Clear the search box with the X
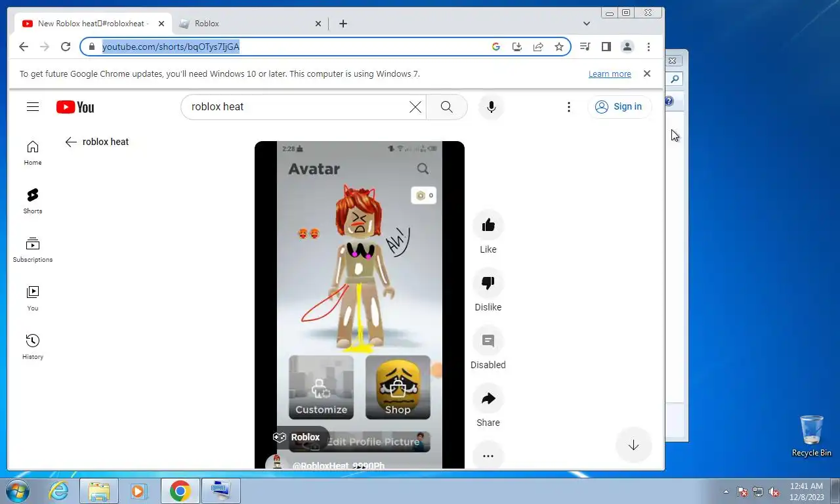The height and width of the screenshot is (504, 840). (415, 107)
